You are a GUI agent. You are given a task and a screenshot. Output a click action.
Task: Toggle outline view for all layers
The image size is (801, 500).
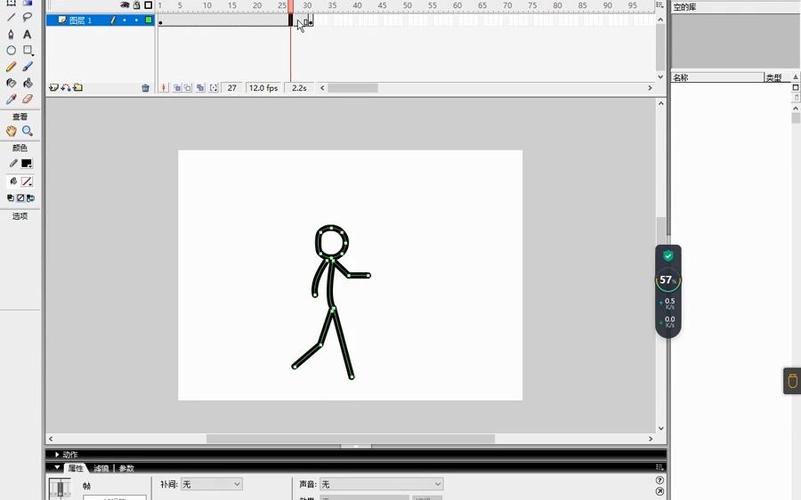(x=148, y=5)
